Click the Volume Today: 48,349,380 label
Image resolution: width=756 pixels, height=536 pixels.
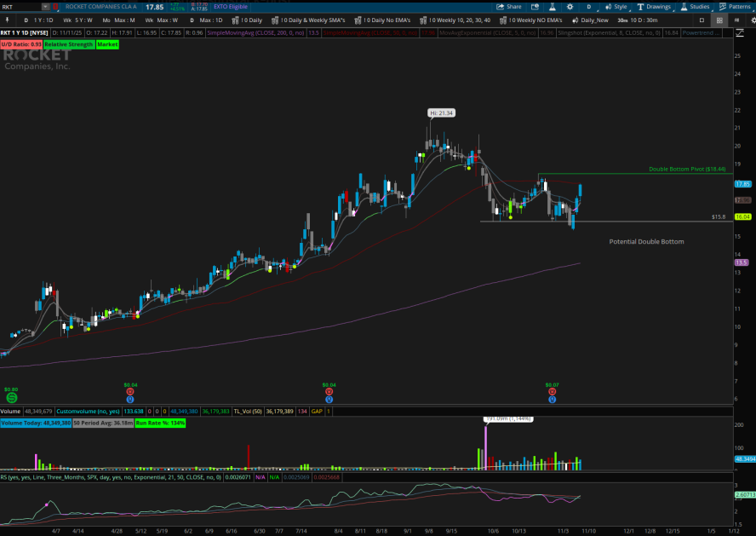(36, 424)
